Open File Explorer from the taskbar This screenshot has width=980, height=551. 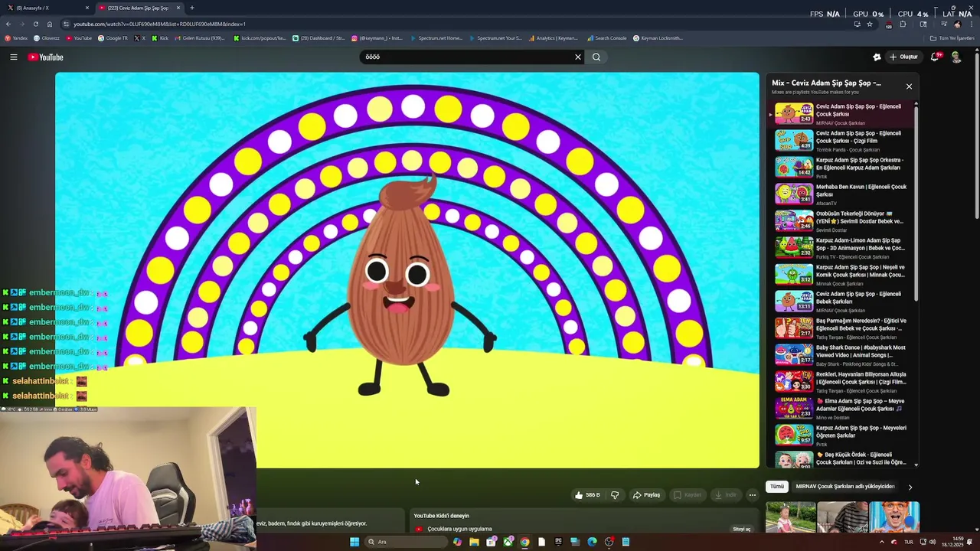click(474, 542)
